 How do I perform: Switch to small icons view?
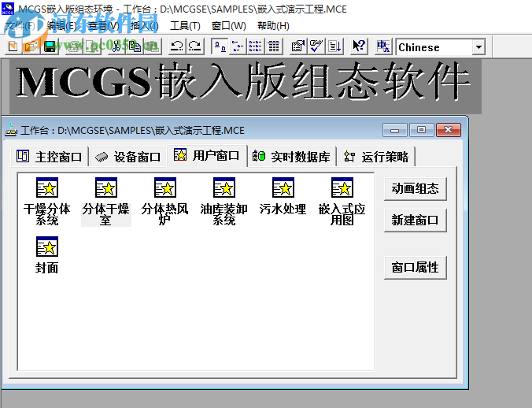pyautogui.click(x=238, y=46)
